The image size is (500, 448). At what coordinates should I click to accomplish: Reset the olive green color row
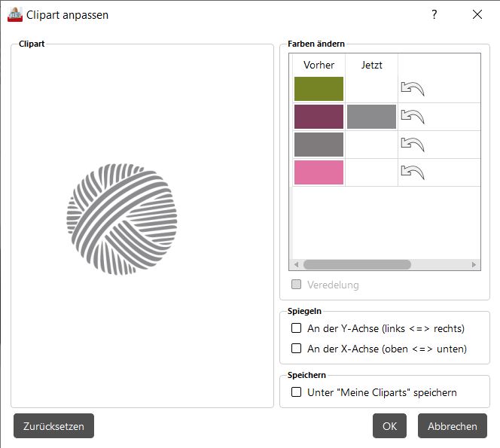pyautogui.click(x=412, y=89)
